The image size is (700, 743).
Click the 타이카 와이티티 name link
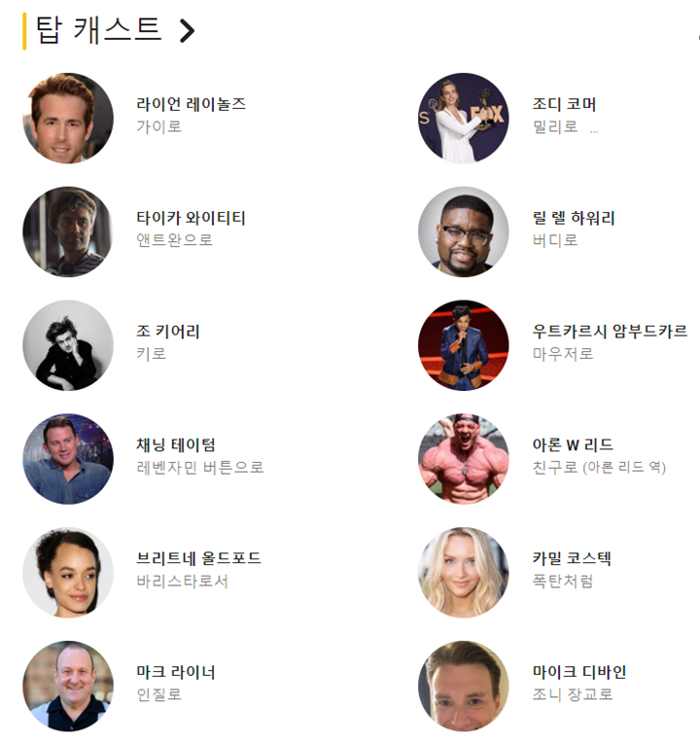191,218
